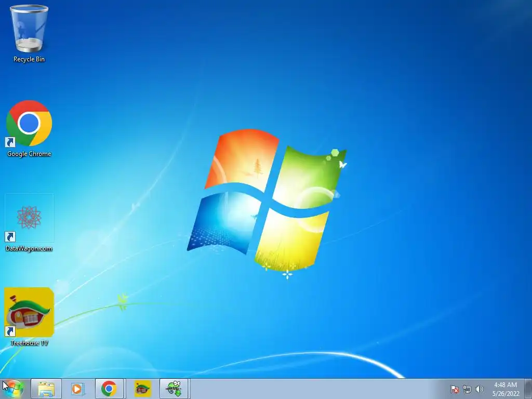The width and height of the screenshot is (532, 399).
Task: Open the Windows Start menu
Action: pyautogui.click(x=14, y=389)
